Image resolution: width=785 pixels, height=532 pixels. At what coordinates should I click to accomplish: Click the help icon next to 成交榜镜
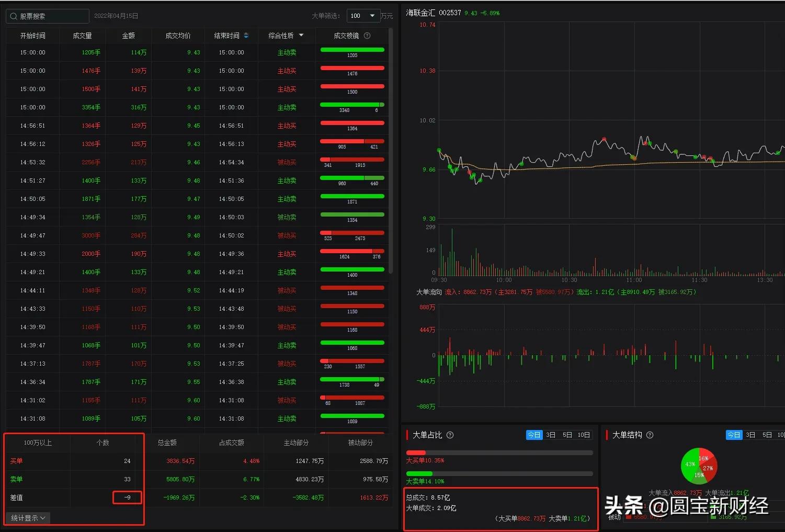[x=367, y=36]
